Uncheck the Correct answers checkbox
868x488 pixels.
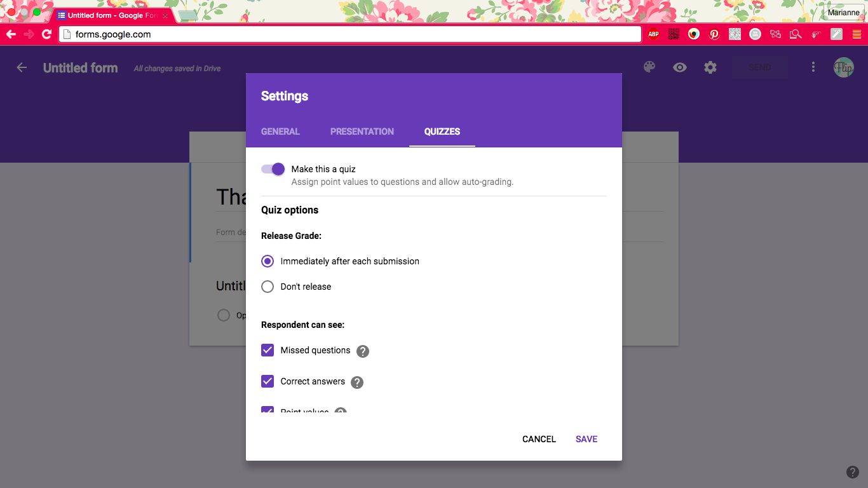[x=268, y=381]
